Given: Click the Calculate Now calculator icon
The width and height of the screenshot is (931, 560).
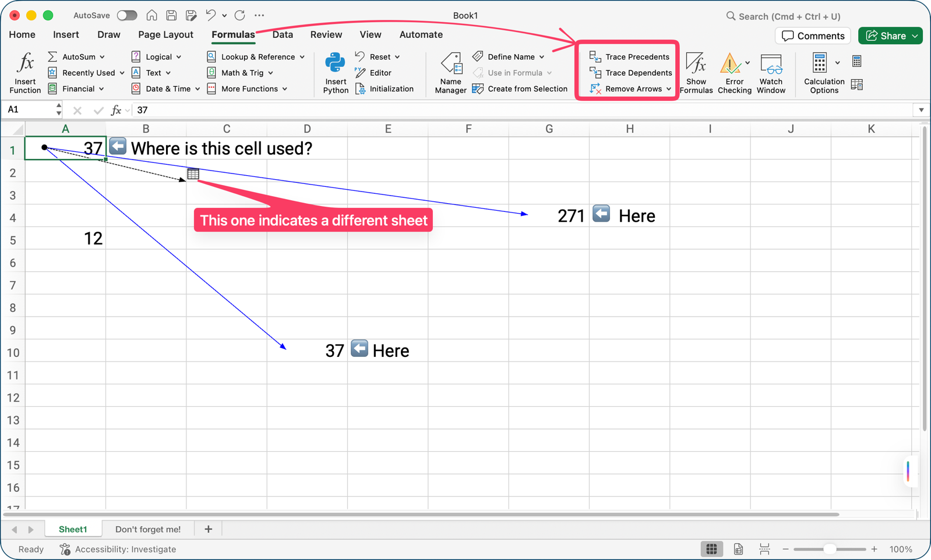Looking at the screenshot, I should coord(856,61).
